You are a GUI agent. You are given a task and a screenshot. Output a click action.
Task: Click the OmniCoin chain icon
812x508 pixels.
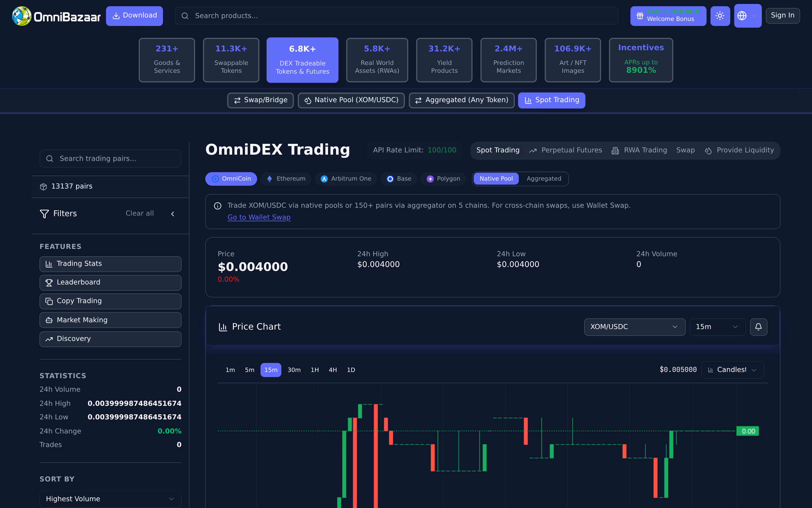215,179
